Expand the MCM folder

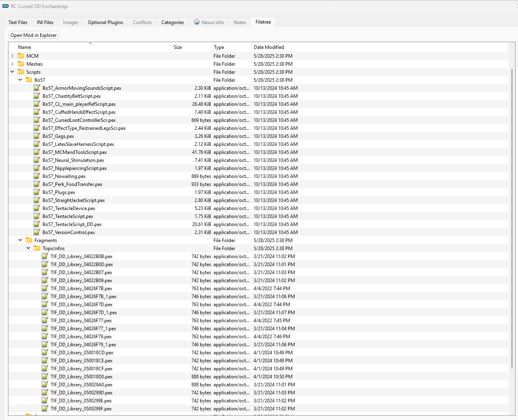[12, 56]
